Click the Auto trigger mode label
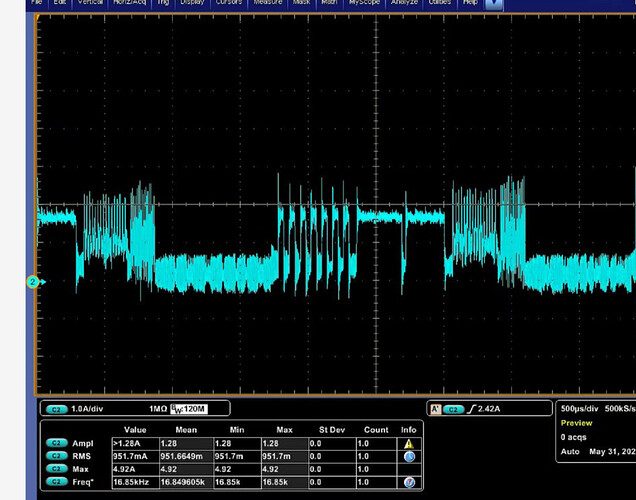This screenshot has width=636, height=500. [x=569, y=451]
